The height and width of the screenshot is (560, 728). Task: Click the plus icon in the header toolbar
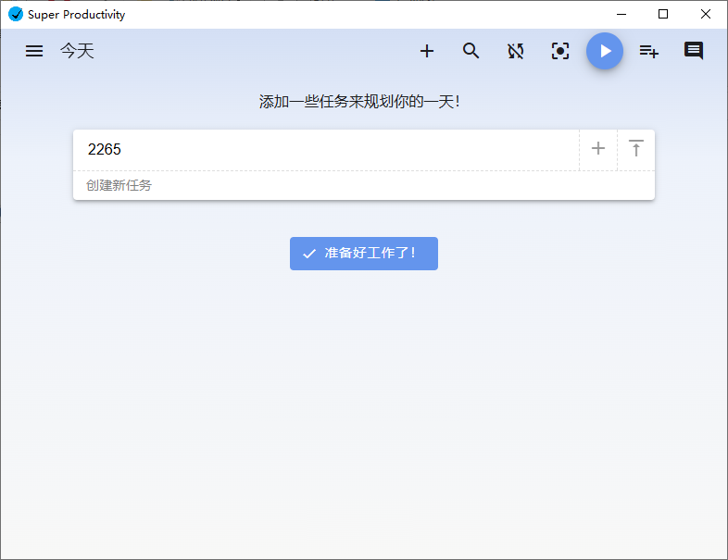point(427,51)
